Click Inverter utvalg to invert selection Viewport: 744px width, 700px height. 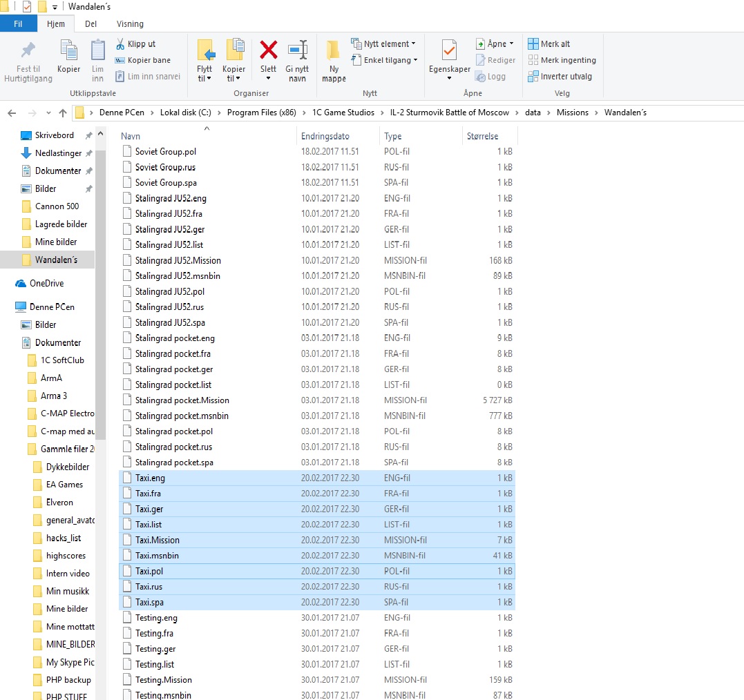560,77
